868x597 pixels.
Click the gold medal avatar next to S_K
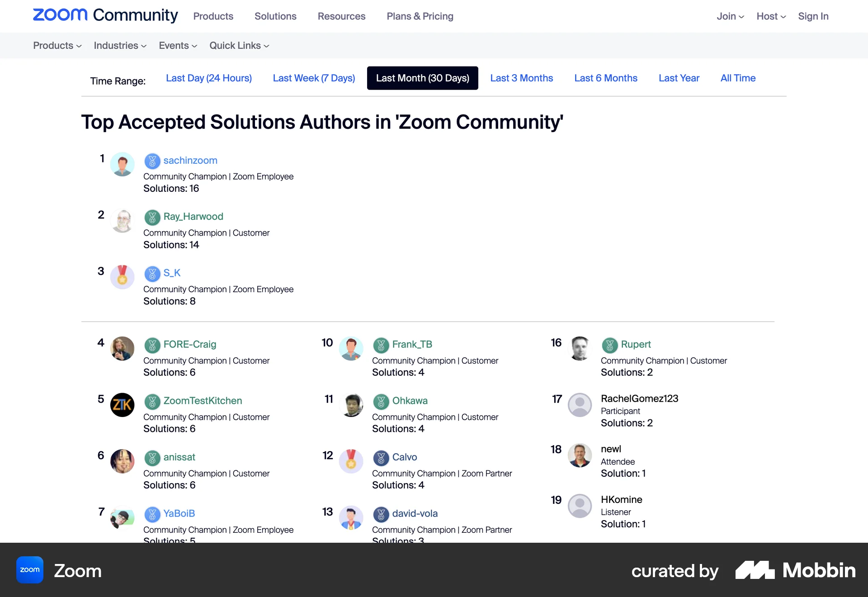[x=122, y=277]
